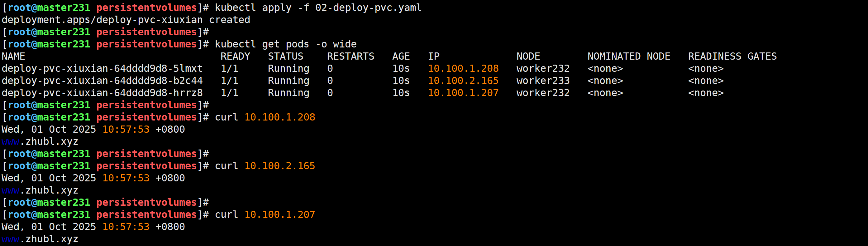This screenshot has width=868, height=246.
Task: Click IP 10.100.2.165 in the pods table
Action: click(463, 81)
